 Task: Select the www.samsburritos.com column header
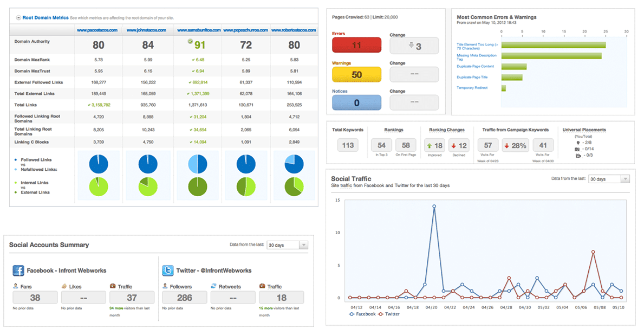198,30
